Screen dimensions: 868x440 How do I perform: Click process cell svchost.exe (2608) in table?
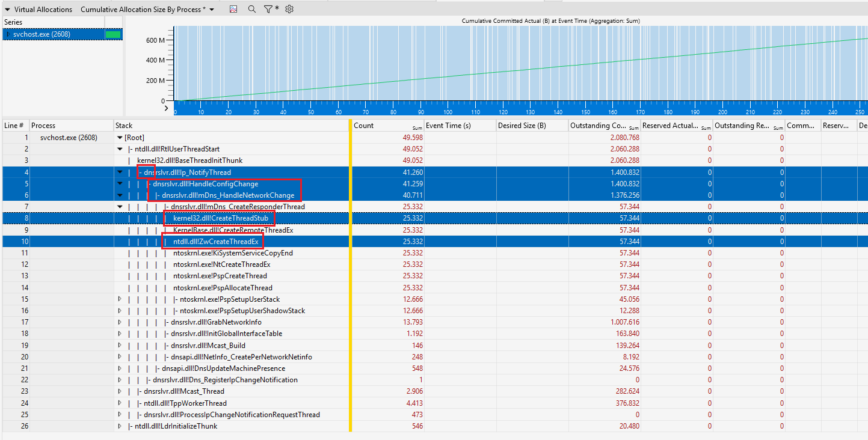point(69,138)
